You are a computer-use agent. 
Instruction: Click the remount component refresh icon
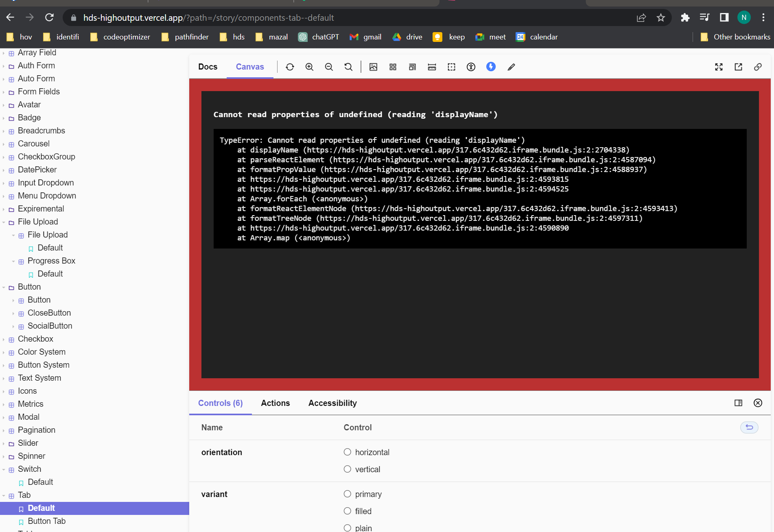[290, 67]
